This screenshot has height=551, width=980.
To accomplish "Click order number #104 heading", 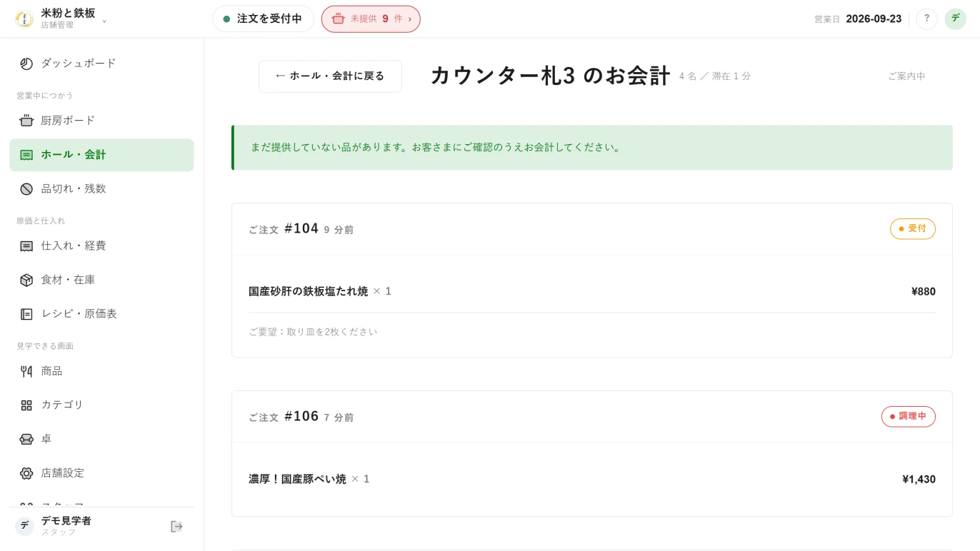I will pyautogui.click(x=301, y=228).
